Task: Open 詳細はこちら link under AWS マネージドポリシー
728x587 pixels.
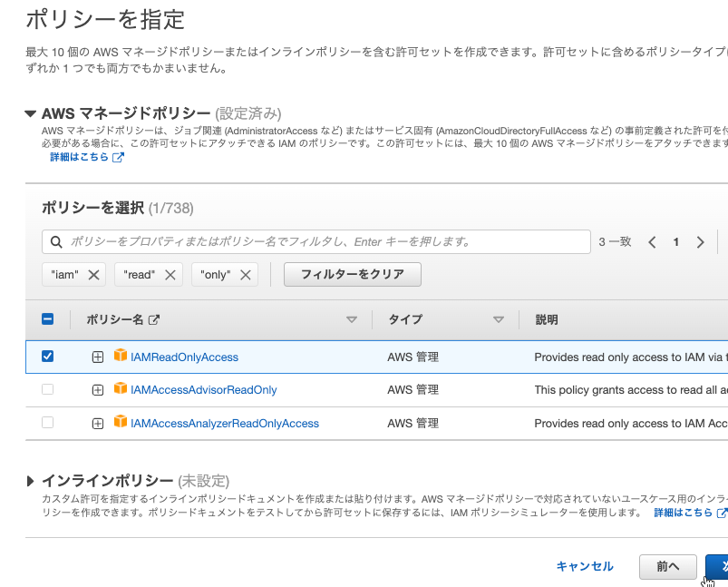Action: coord(87,157)
